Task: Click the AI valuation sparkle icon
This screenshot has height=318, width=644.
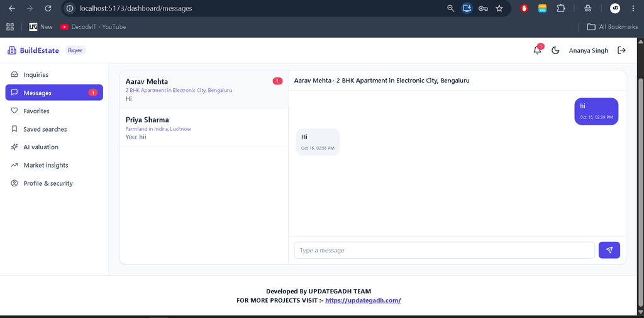Action: pyautogui.click(x=14, y=147)
